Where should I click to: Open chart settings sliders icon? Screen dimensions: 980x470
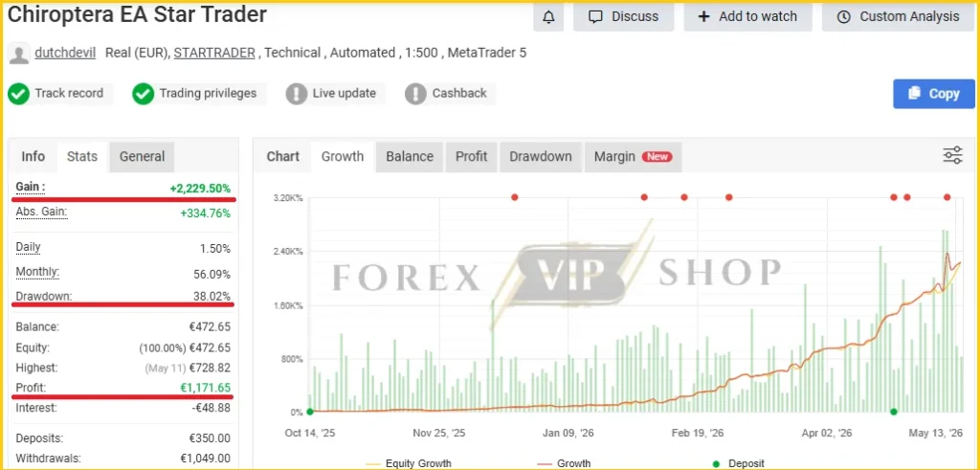click(952, 155)
